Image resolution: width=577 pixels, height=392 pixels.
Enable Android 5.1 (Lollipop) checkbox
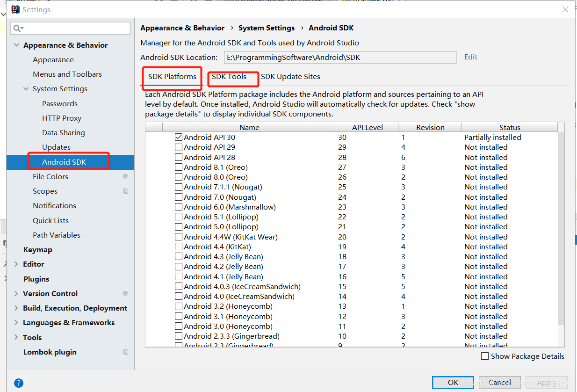pyautogui.click(x=178, y=217)
